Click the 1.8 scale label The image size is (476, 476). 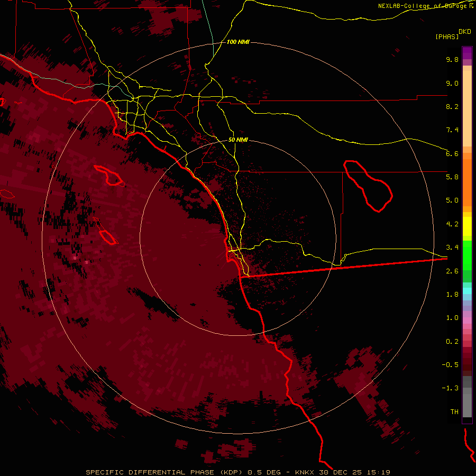point(452,295)
